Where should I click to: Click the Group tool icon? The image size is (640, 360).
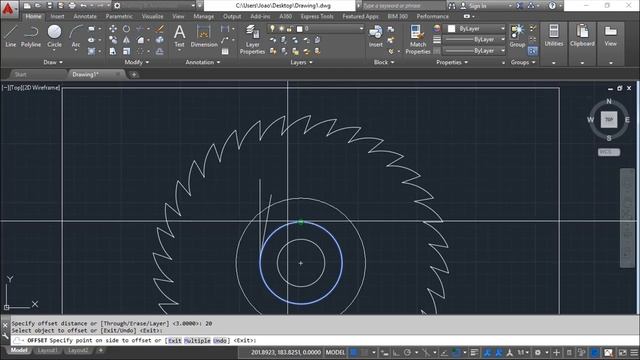(x=517, y=36)
